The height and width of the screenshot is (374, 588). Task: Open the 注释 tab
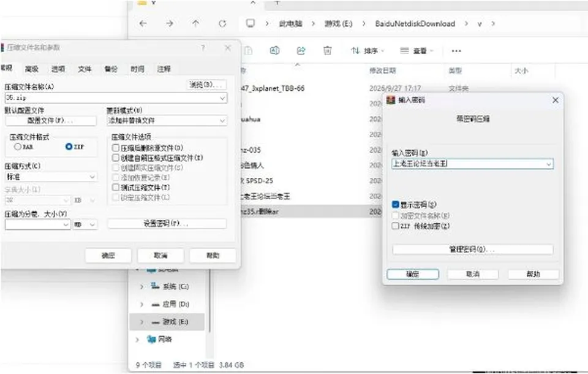point(164,69)
